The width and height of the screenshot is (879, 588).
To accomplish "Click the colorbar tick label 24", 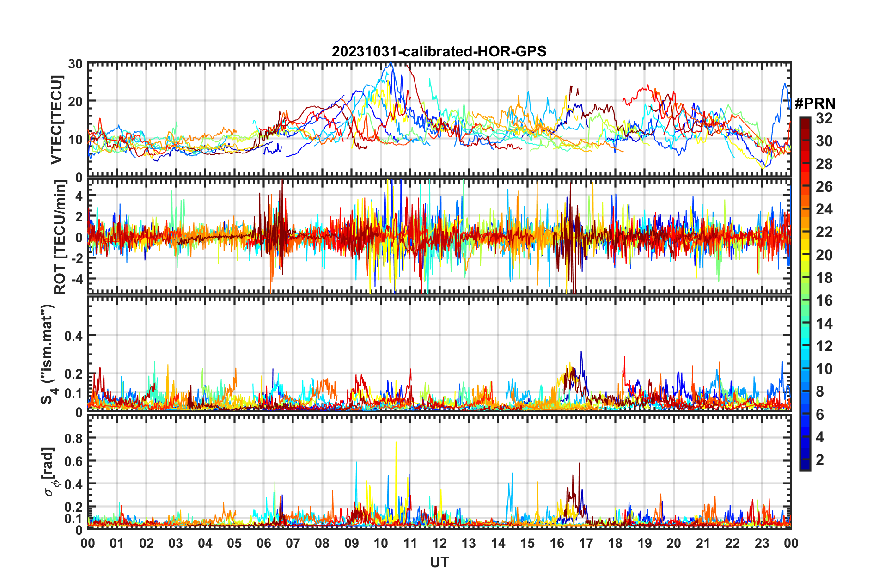I will (x=824, y=209).
